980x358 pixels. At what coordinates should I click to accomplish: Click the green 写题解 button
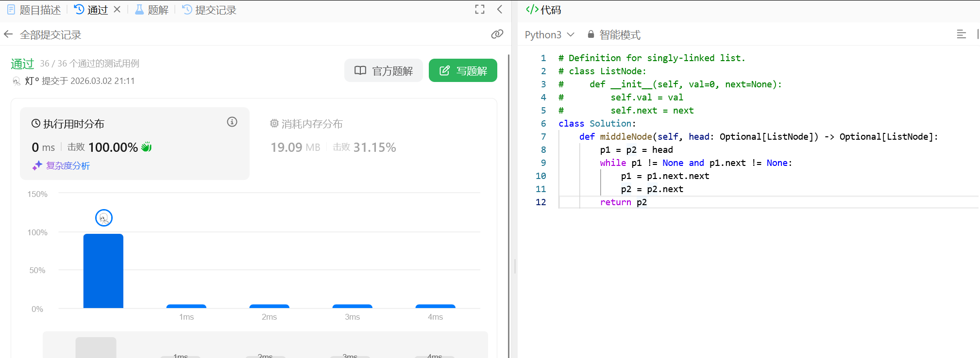[x=463, y=71]
